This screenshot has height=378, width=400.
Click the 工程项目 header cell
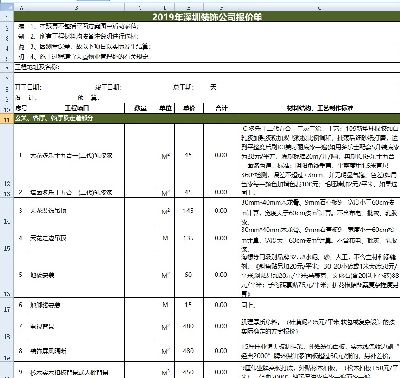point(77,108)
